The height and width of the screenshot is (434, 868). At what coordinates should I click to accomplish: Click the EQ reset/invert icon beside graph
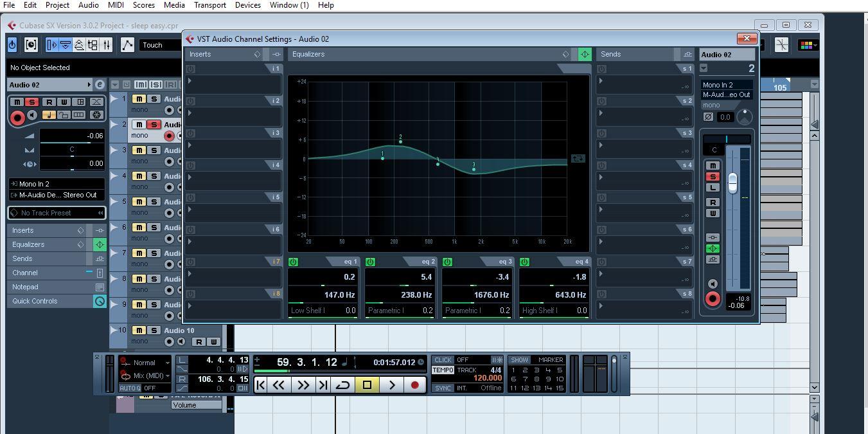(578, 158)
